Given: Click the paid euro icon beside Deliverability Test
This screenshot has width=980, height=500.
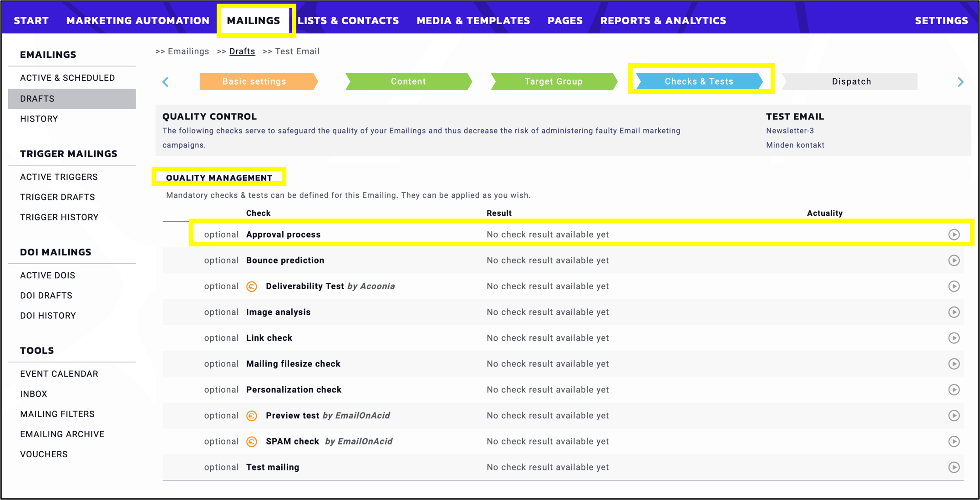Looking at the screenshot, I should 252,286.
